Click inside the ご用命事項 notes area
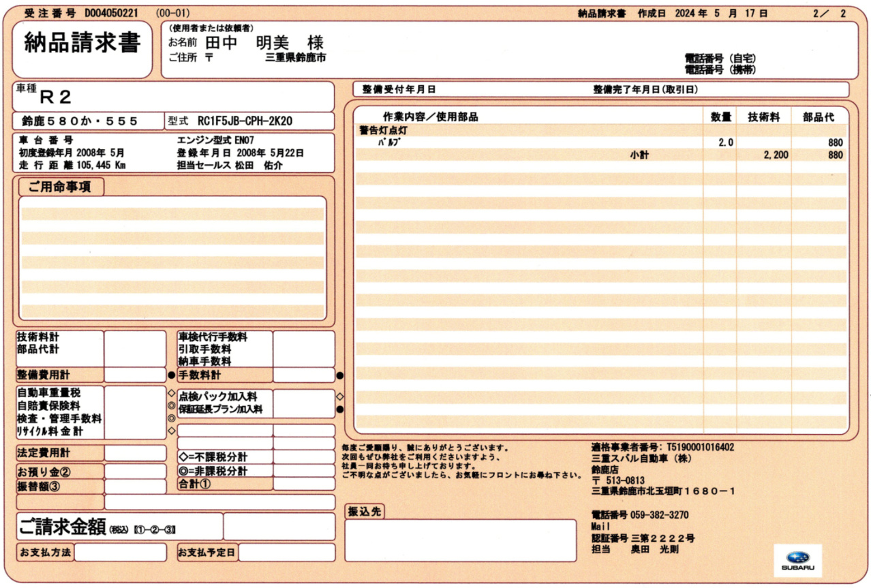The image size is (871, 588). 172,258
